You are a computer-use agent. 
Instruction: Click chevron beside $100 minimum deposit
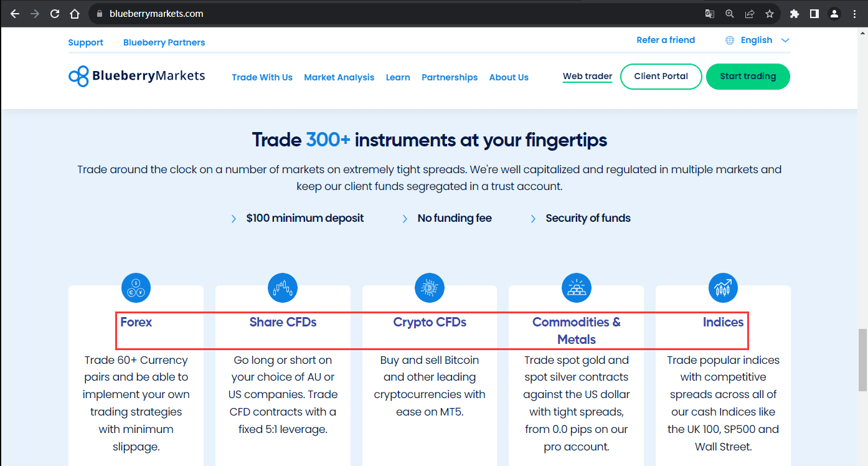[234, 219]
